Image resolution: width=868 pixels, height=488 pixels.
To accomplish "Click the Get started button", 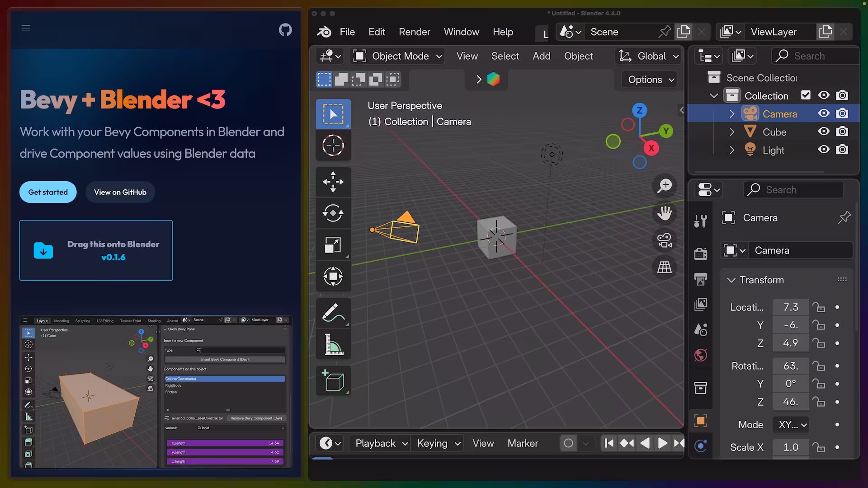I will point(48,192).
